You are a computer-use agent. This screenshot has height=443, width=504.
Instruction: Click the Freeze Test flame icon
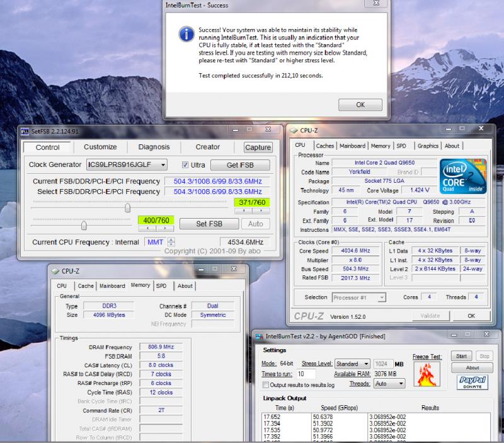pos(427,374)
